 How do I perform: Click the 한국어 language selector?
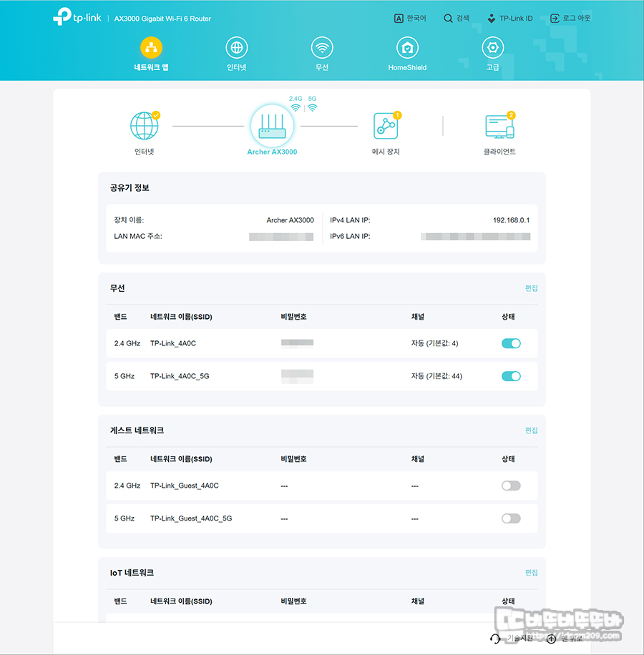coord(410,19)
